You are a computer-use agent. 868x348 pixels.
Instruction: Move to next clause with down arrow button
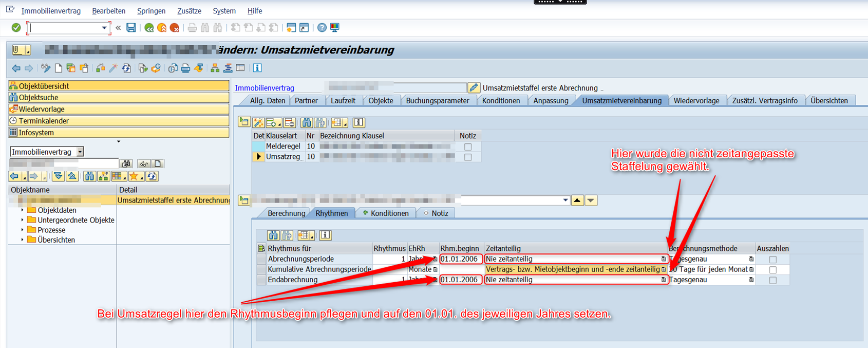tap(591, 200)
